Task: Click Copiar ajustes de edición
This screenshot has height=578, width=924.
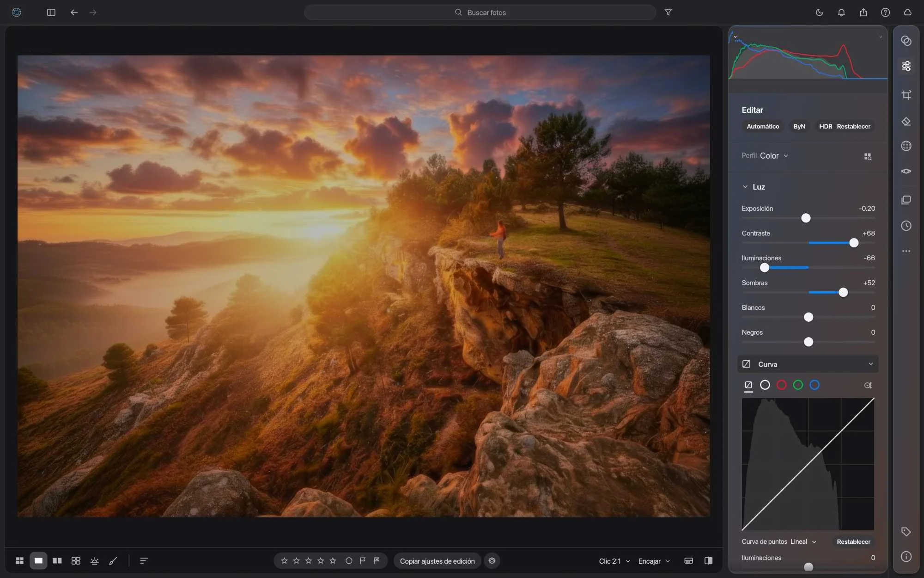Action: tap(437, 561)
